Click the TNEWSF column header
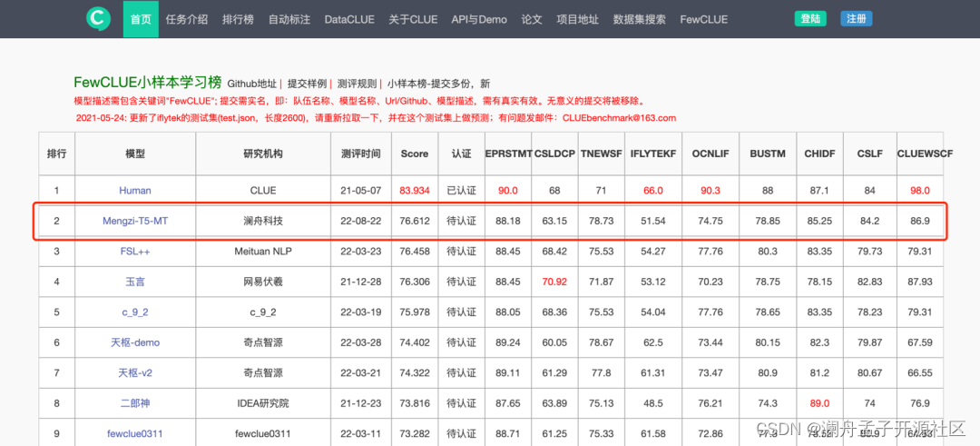 tap(601, 154)
